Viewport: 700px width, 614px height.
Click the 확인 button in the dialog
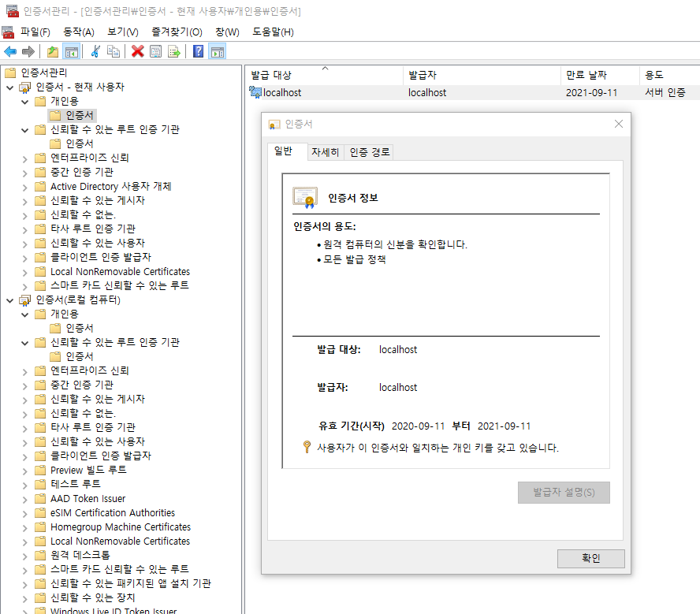point(590,558)
